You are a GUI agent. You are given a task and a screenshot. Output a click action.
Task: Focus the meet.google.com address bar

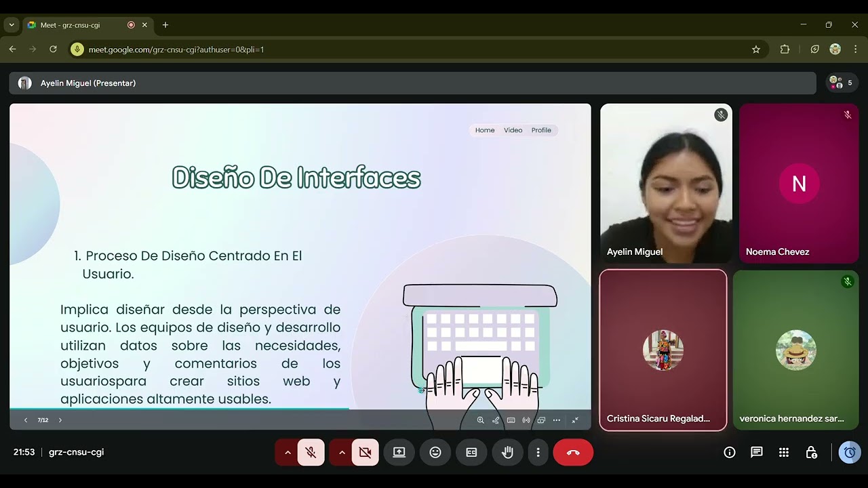pos(419,49)
